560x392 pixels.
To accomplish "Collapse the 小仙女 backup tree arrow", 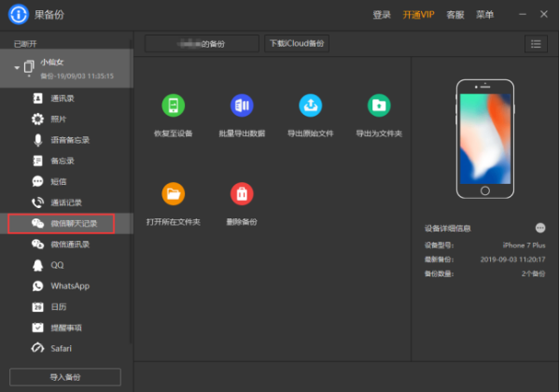I will (17, 67).
